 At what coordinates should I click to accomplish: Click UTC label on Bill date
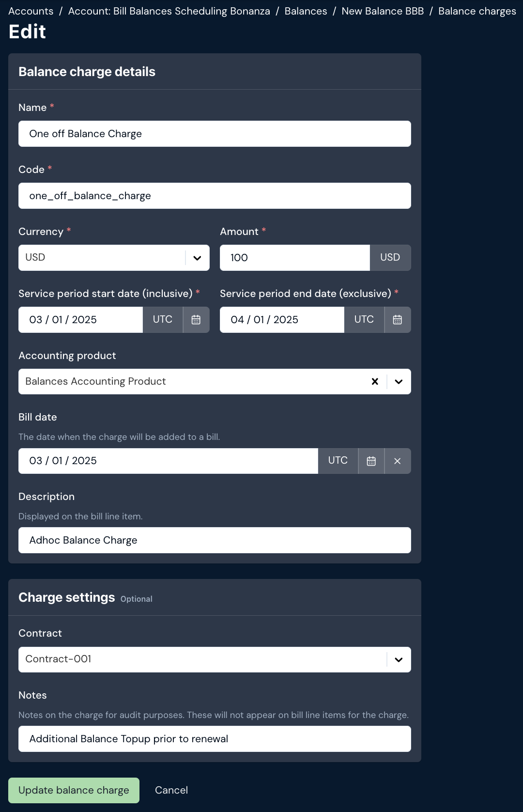pos(338,461)
